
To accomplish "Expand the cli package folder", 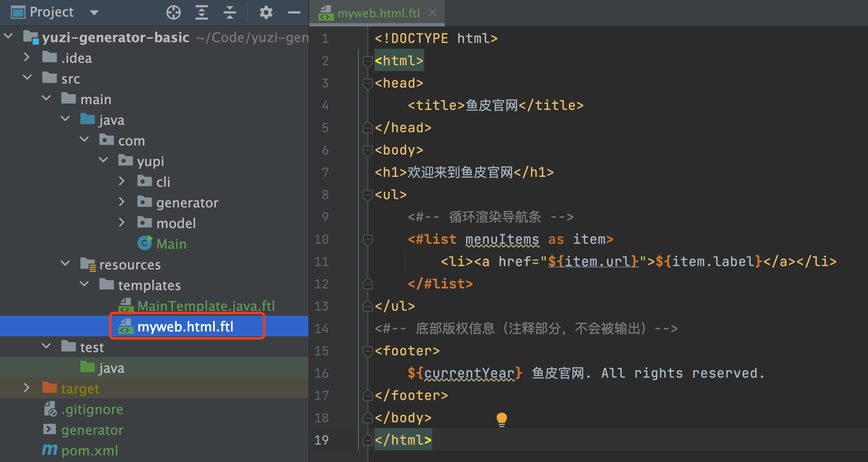I will [122, 181].
